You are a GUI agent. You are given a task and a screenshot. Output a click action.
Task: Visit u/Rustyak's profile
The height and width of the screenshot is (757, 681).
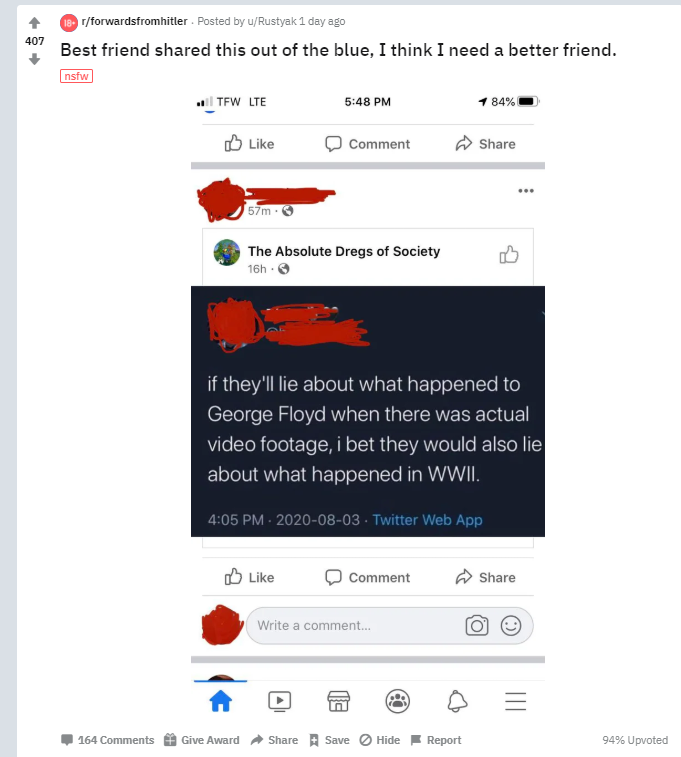point(272,21)
